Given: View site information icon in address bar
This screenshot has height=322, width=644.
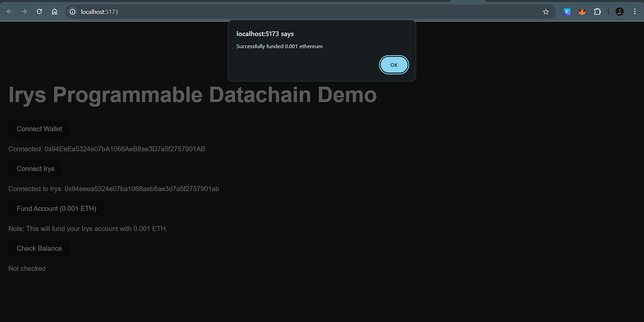Looking at the screenshot, I should point(73,12).
